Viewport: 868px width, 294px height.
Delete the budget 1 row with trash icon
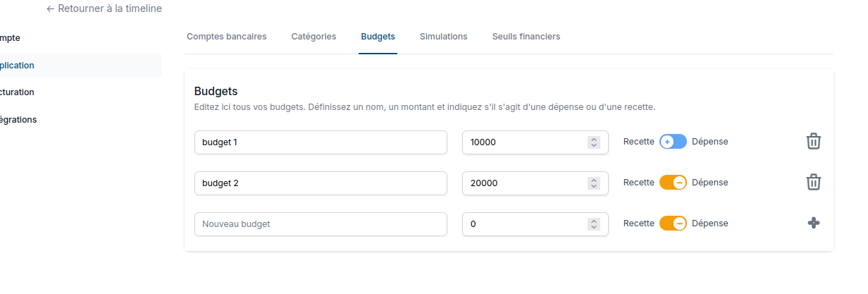(x=813, y=141)
